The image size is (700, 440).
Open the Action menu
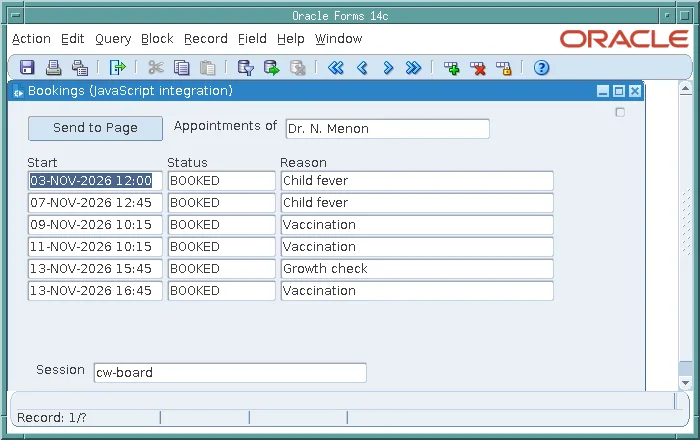[31, 39]
